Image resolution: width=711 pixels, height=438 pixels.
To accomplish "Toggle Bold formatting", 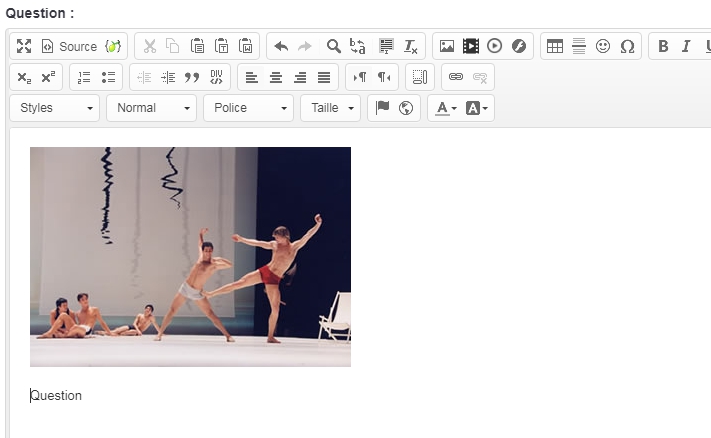I will 662,47.
